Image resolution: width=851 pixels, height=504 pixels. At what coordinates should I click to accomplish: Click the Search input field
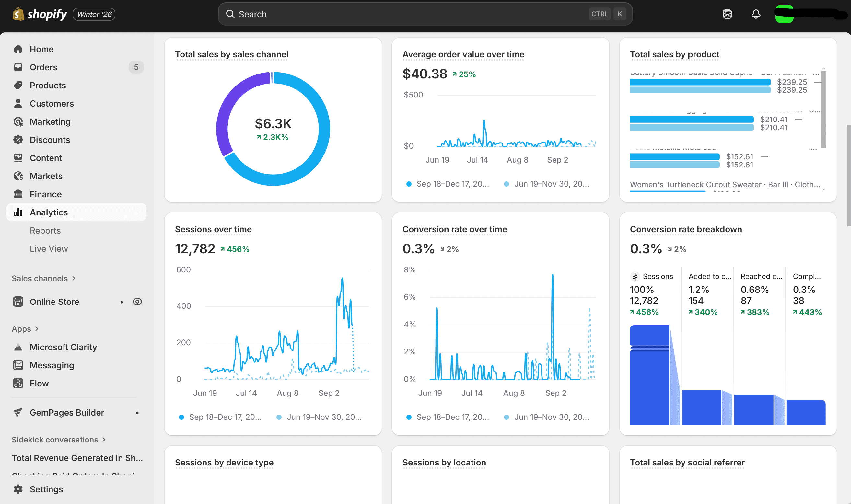tap(408, 14)
